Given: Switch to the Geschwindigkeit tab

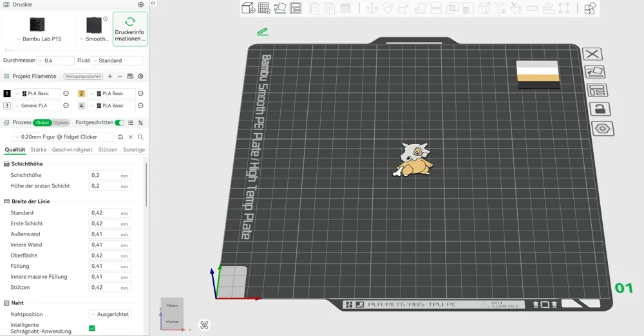Looking at the screenshot, I should [x=72, y=149].
